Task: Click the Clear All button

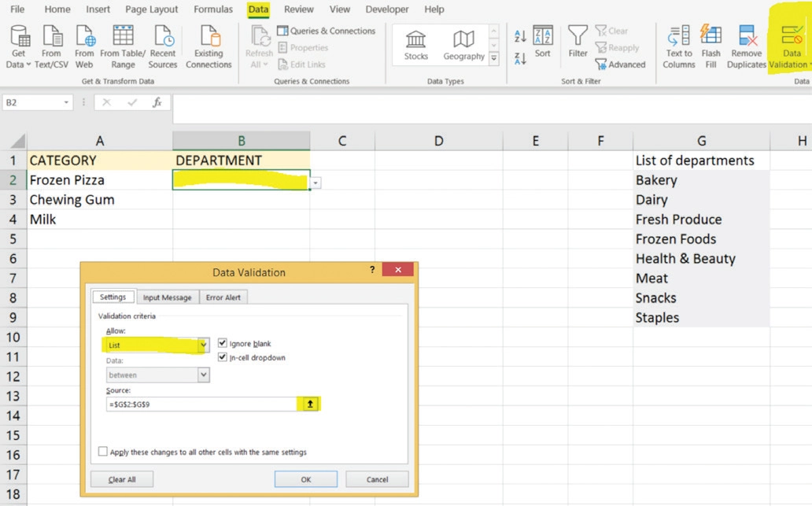Action: point(122,479)
